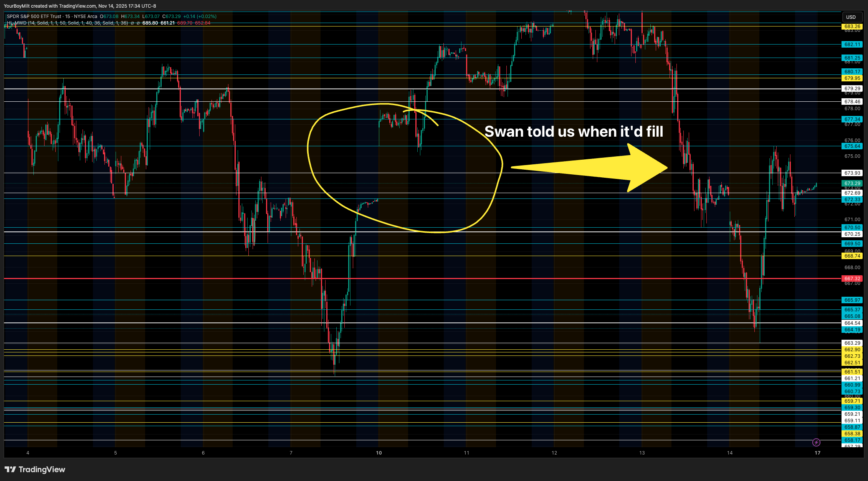Screen dimensions: 868x481
Task: Click the yellow 683.26 price label
Action: click(852, 26)
